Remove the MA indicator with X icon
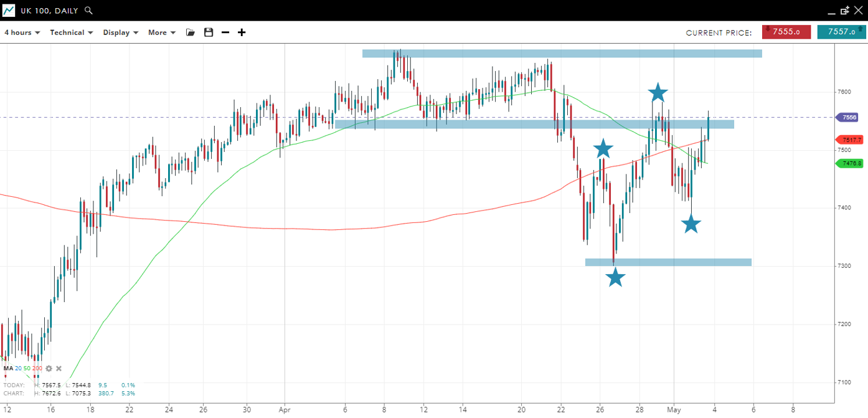Viewport: 868px width, 418px height. click(59, 368)
